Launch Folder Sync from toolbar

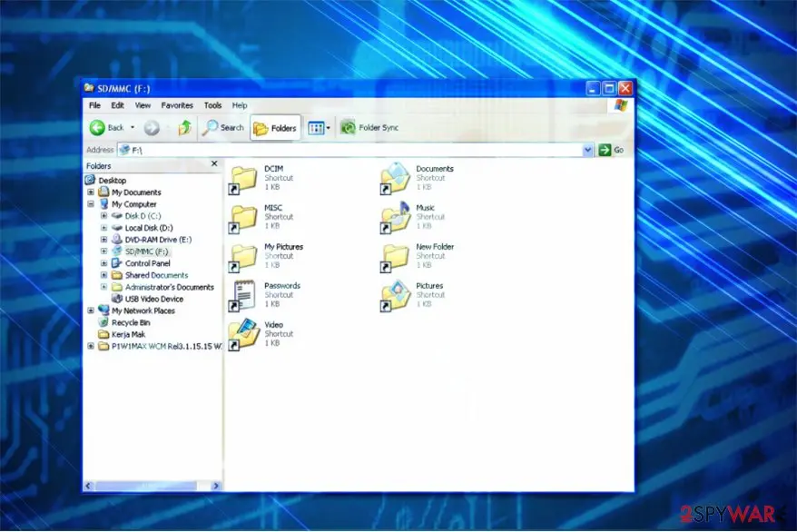tap(369, 127)
